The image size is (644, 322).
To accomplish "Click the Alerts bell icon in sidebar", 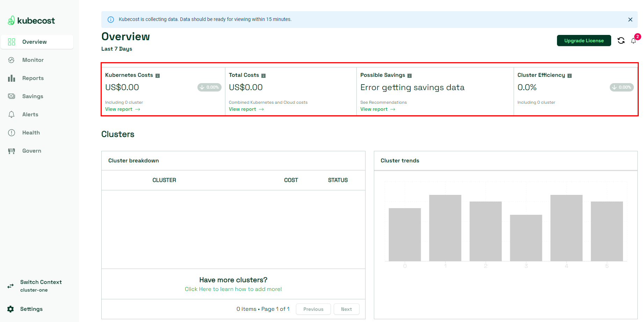I will click(x=12, y=115).
